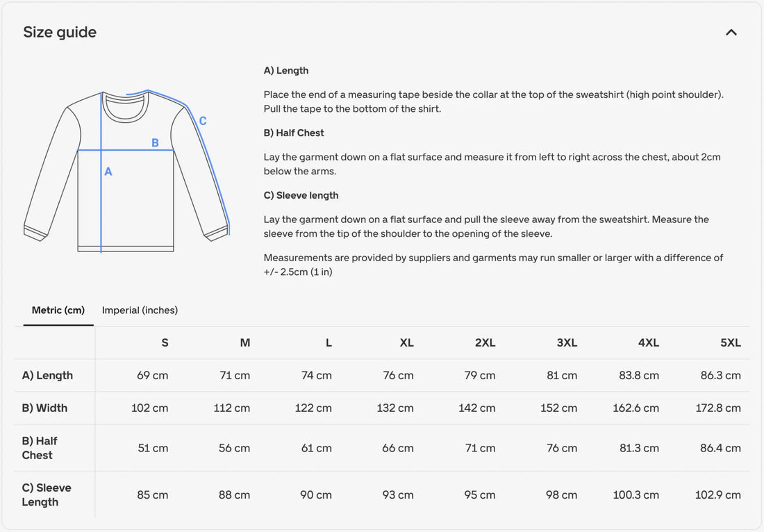Click the Size guide heading
The height and width of the screenshot is (532, 764).
(60, 31)
